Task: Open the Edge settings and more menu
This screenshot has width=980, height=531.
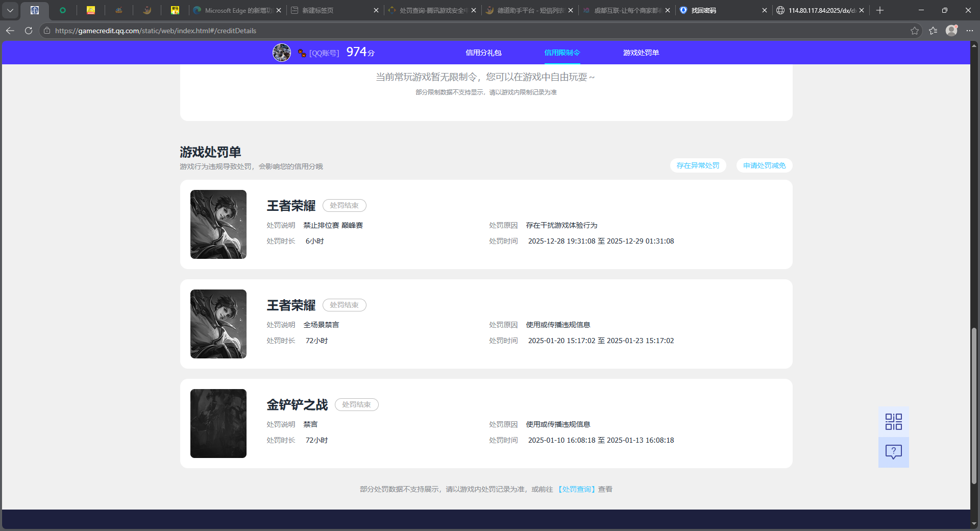Action: pyautogui.click(x=970, y=31)
